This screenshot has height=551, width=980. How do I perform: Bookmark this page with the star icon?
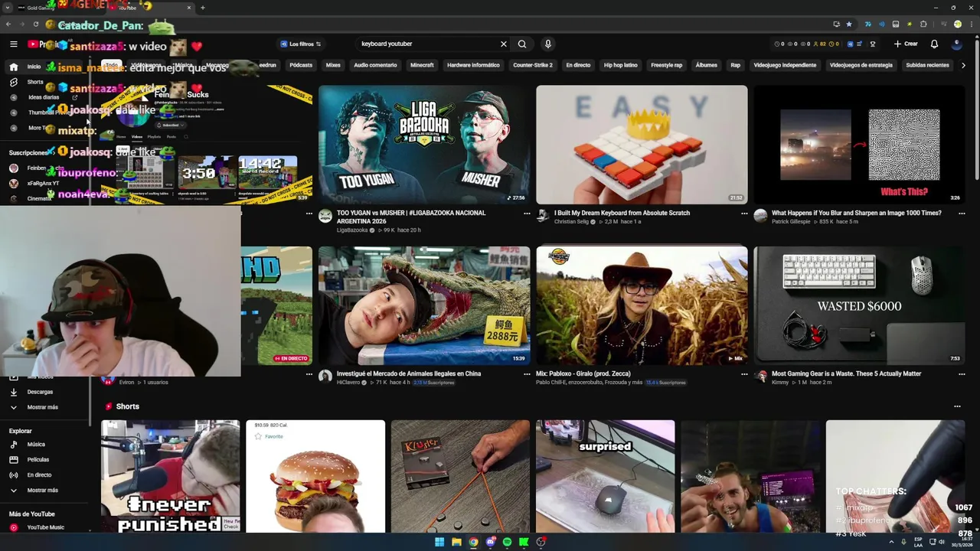(848, 24)
